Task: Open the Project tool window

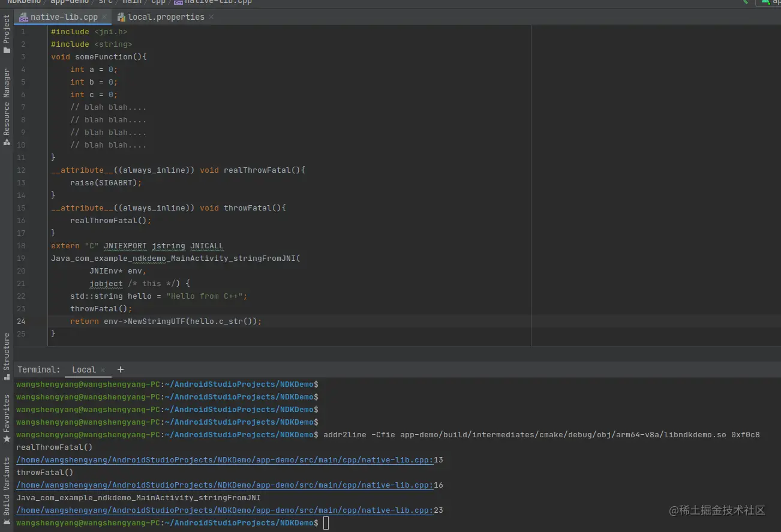Action: pos(7,34)
